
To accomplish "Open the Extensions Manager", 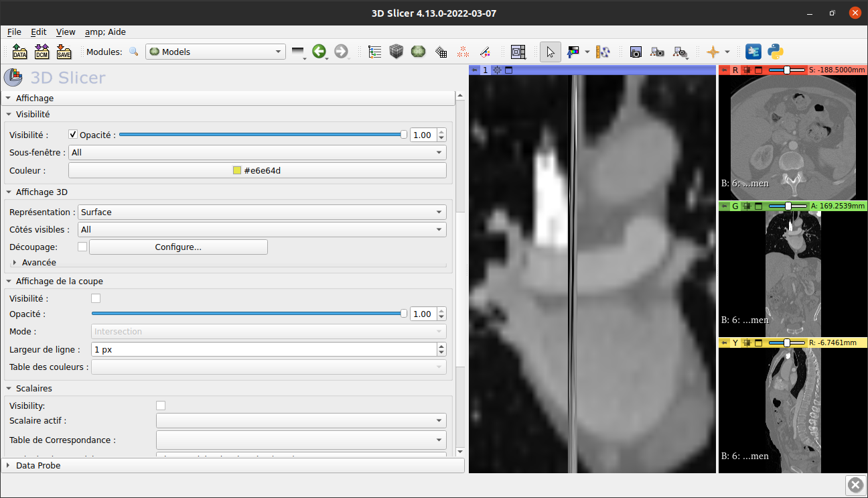I will point(753,52).
